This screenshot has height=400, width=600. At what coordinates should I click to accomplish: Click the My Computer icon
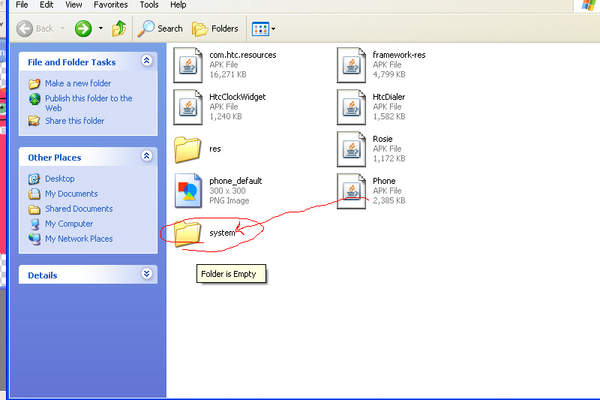coord(34,224)
